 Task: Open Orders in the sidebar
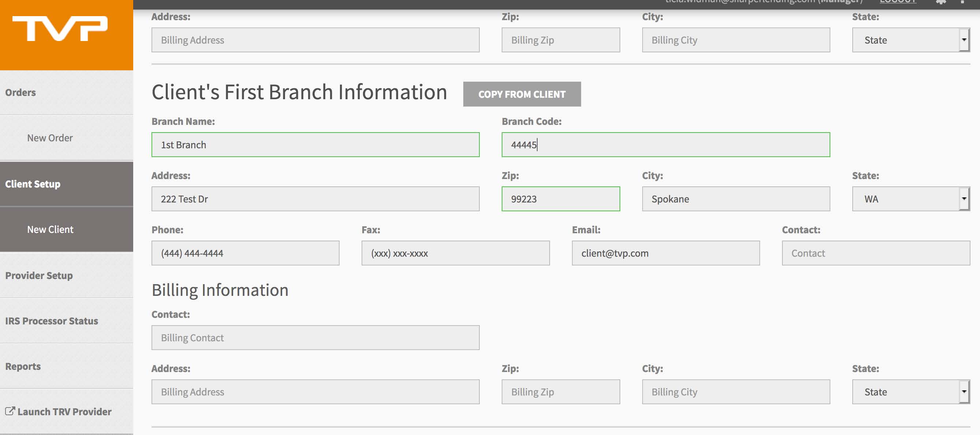[20, 93]
